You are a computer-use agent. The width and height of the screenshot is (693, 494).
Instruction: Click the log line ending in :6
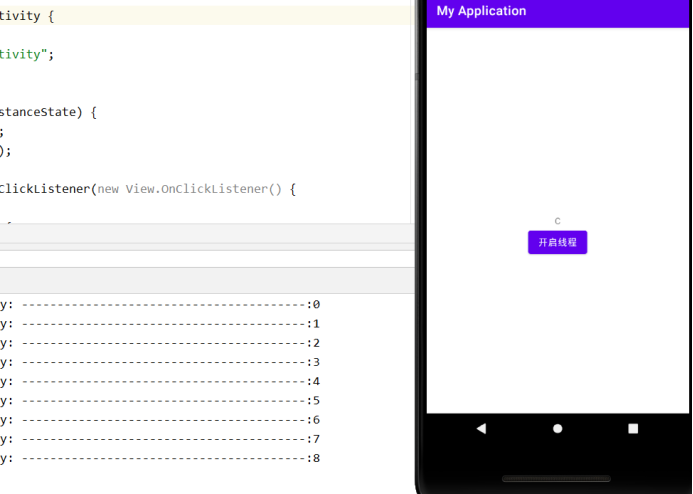(x=160, y=420)
